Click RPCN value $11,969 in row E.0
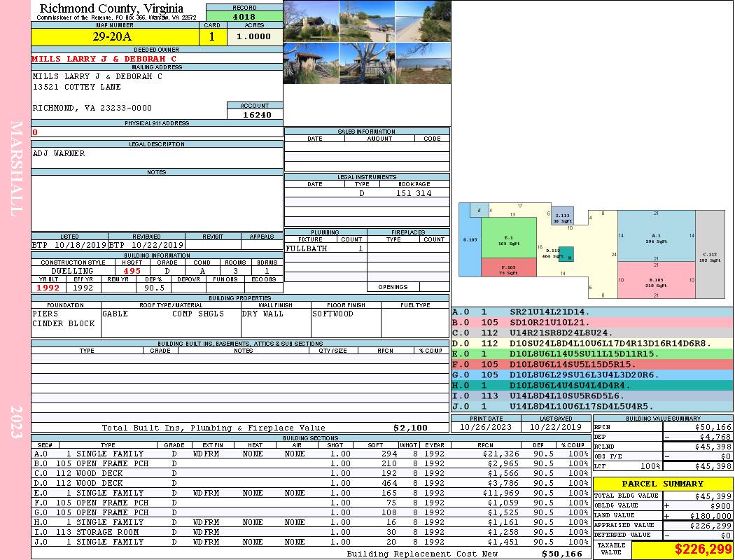 tap(500, 493)
